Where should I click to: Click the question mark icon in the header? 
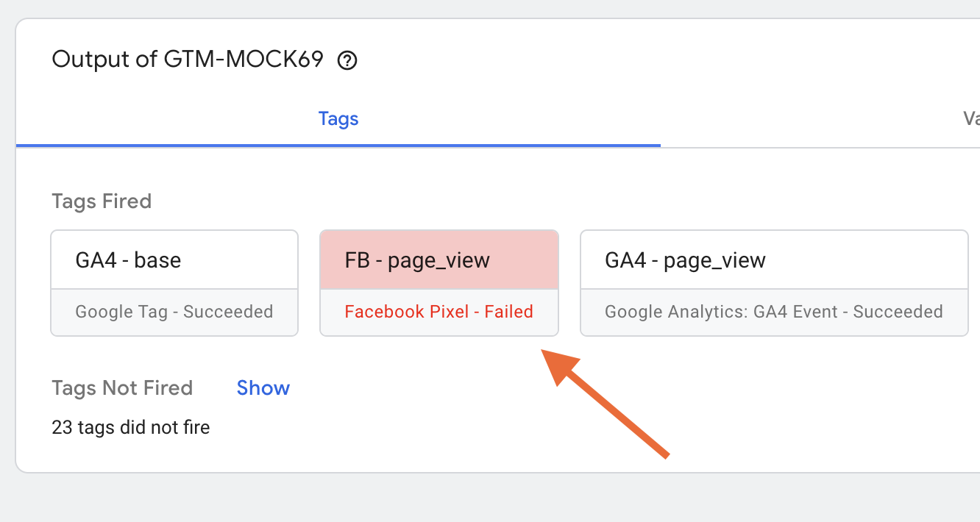coord(347,60)
